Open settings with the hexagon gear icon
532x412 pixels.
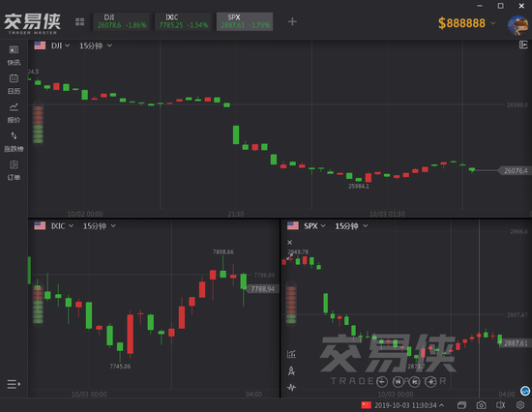(x=520, y=405)
